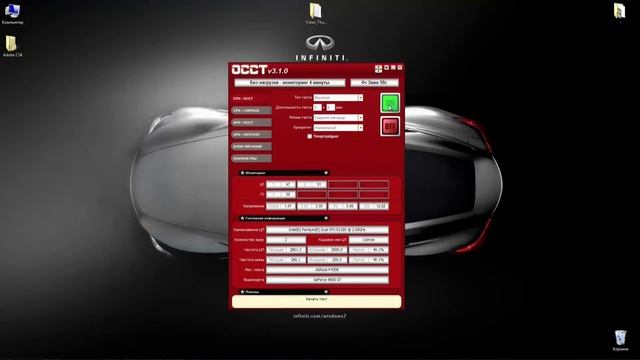Viewport: 640px width, 360px height.
Task: Open the Компьютер desktop icon
Action: click(12, 13)
